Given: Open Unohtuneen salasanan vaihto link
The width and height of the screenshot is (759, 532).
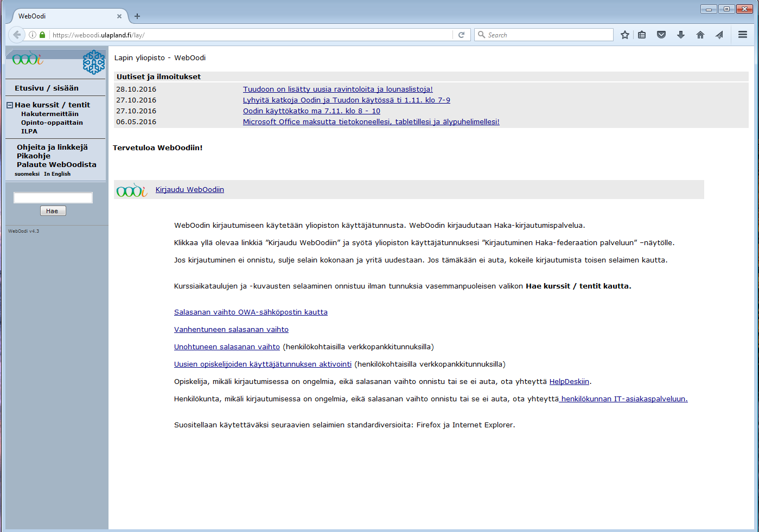Looking at the screenshot, I should point(227,347).
